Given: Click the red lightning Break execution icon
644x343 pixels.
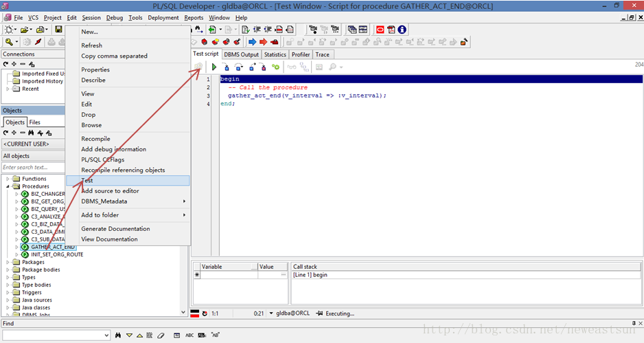Looking at the screenshot, I should click(x=38, y=41).
